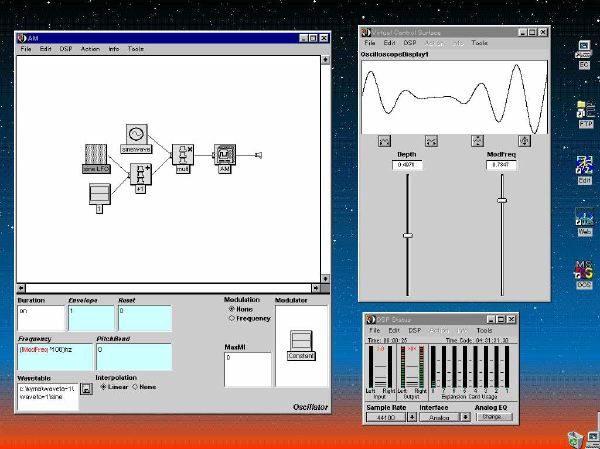Open the MS-DOS desktop shortcut

[584, 274]
